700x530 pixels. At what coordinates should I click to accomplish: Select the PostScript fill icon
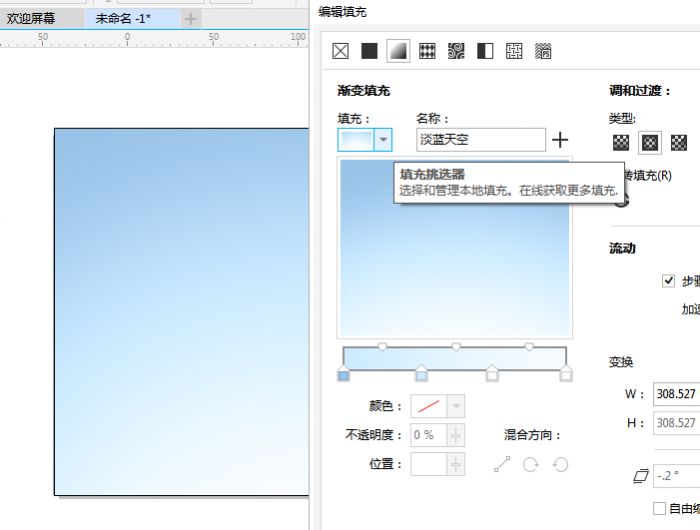pos(543,51)
